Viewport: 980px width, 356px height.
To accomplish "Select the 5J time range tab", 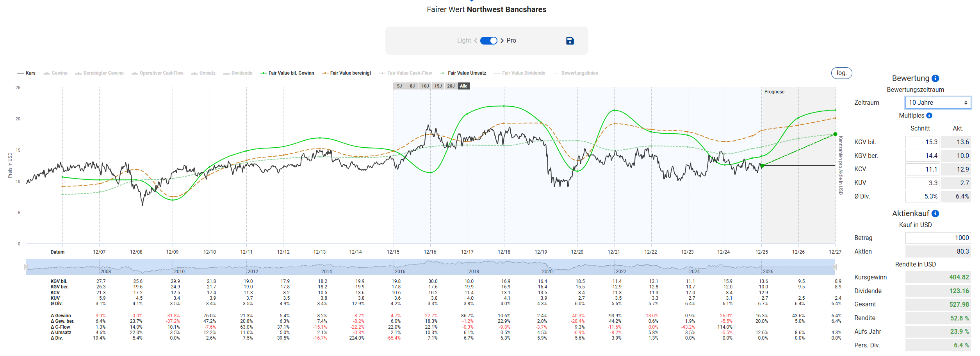I will coord(399,86).
